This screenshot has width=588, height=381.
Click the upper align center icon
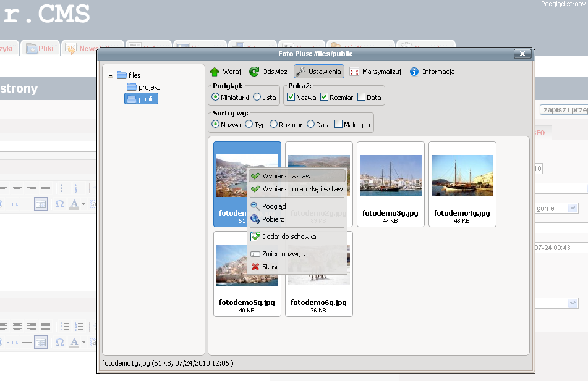click(x=17, y=188)
